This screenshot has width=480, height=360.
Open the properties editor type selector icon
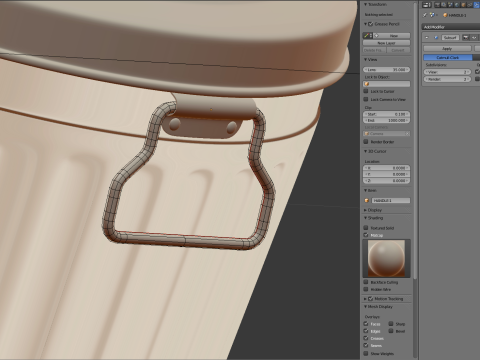[x=427, y=5]
